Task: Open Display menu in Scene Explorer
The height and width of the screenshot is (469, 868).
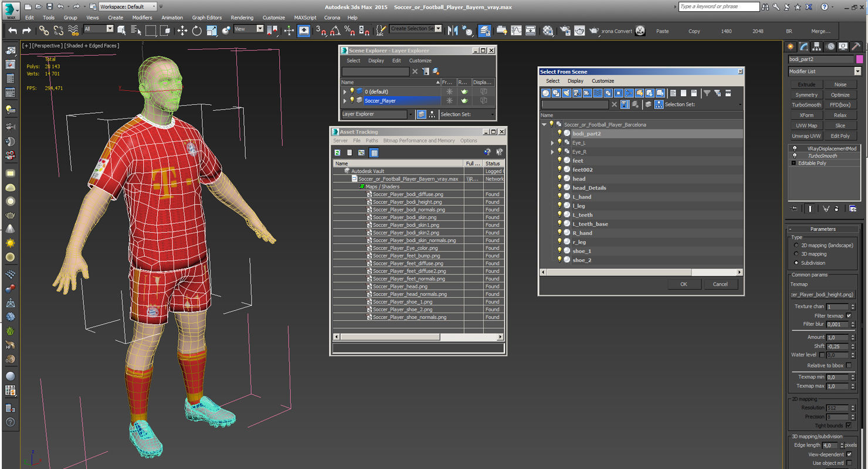Action: [x=376, y=60]
